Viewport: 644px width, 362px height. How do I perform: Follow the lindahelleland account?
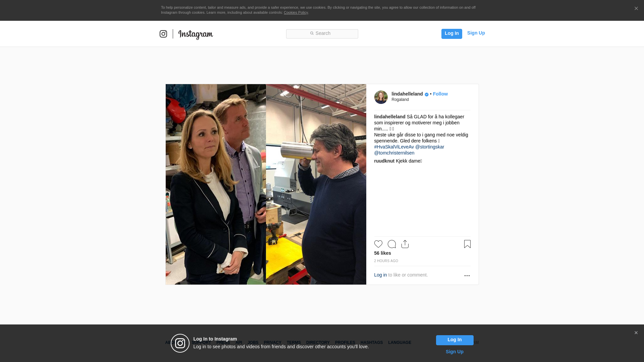pyautogui.click(x=440, y=94)
